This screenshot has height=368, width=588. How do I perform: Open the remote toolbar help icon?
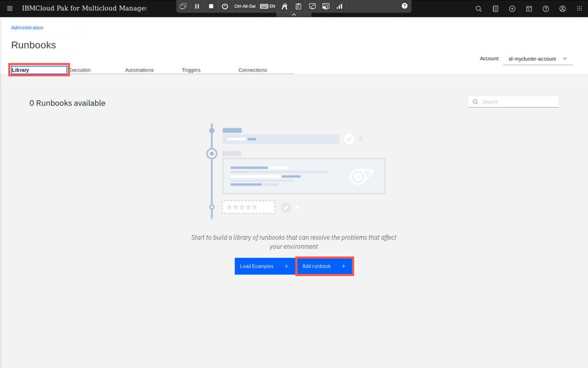pos(405,6)
